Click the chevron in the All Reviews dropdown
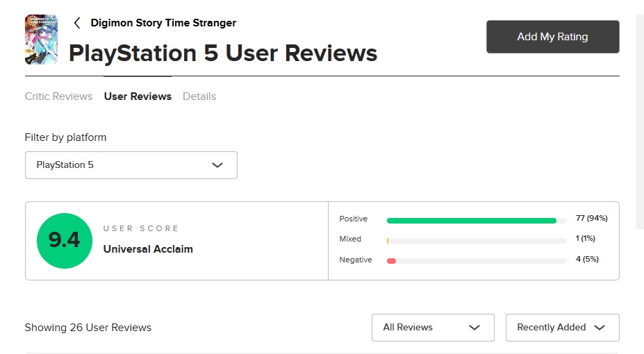Screen dimensions: 644x354 coord(475,328)
